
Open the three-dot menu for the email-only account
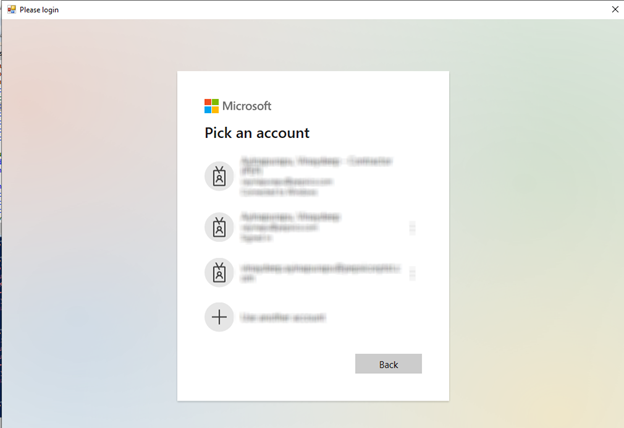click(x=412, y=273)
